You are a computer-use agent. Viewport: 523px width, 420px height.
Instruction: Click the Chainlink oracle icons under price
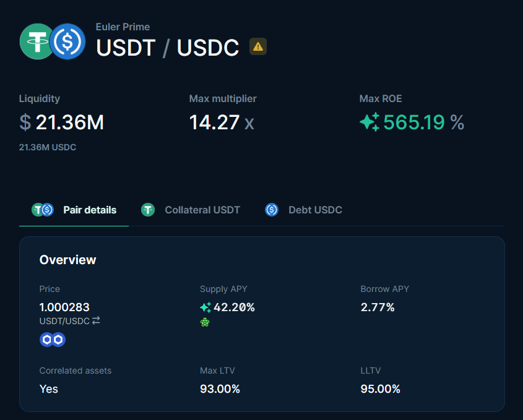pos(53,340)
